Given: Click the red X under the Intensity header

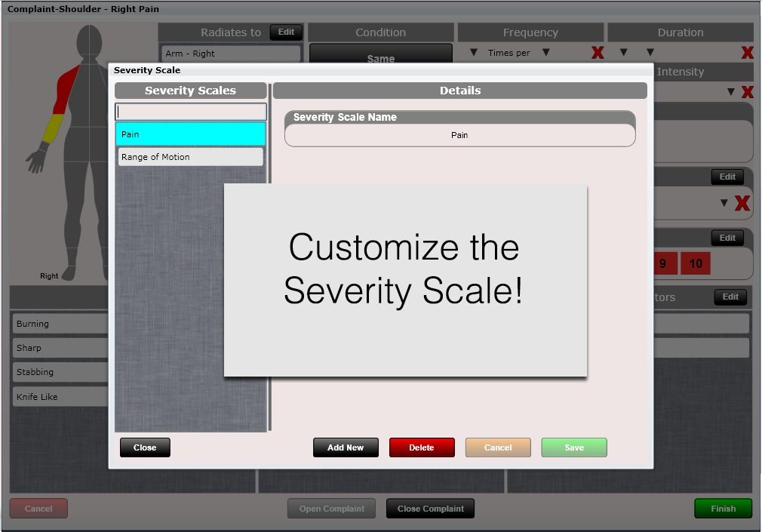Looking at the screenshot, I should click(747, 92).
